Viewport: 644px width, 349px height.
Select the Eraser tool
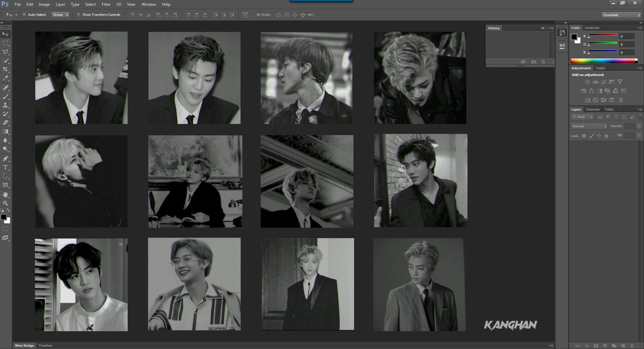click(x=5, y=122)
